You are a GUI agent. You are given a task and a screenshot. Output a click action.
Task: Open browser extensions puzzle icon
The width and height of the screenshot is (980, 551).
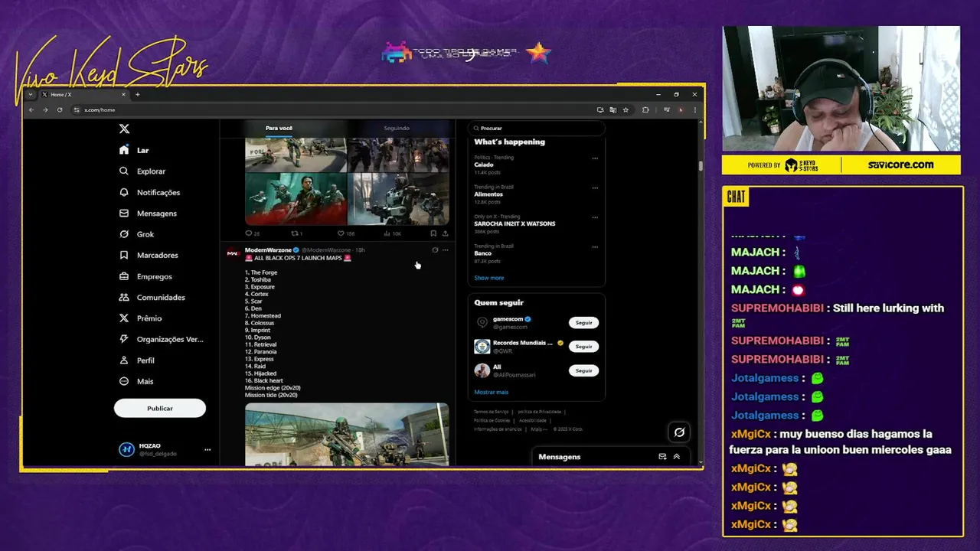coord(645,109)
